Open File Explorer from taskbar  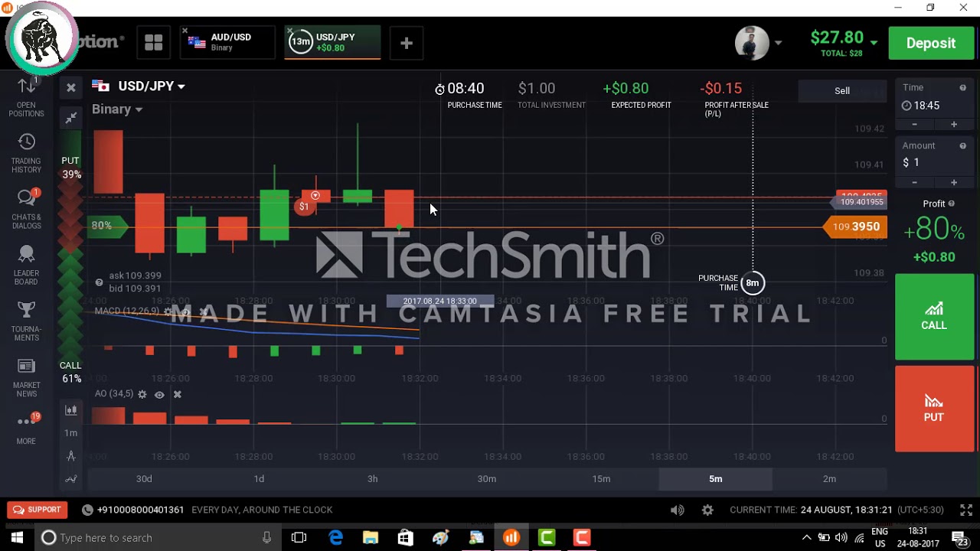pyautogui.click(x=371, y=537)
